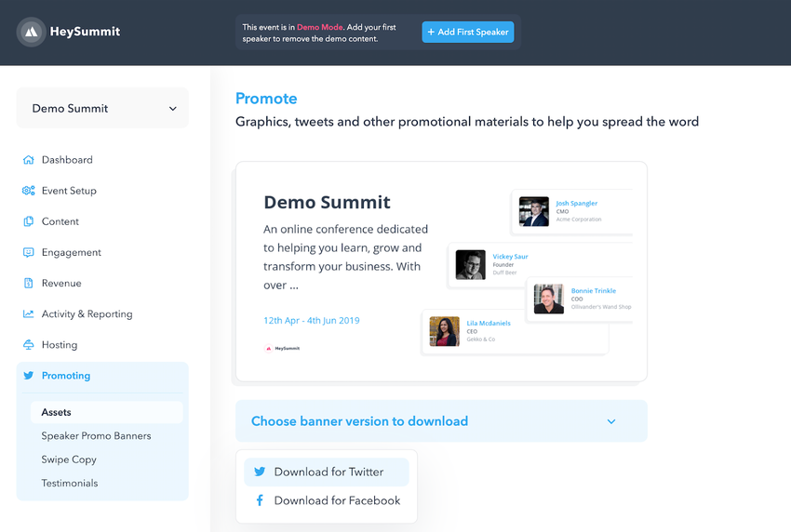Image resolution: width=791 pixels, height=532 pixels.
Task: Click the Event Setup gears icon
Action: (28, 191)
